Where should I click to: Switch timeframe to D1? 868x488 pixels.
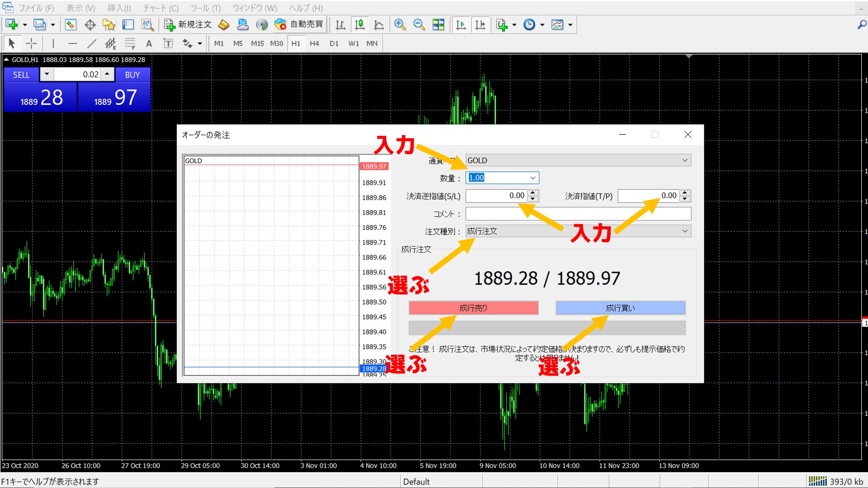[334, 43]
